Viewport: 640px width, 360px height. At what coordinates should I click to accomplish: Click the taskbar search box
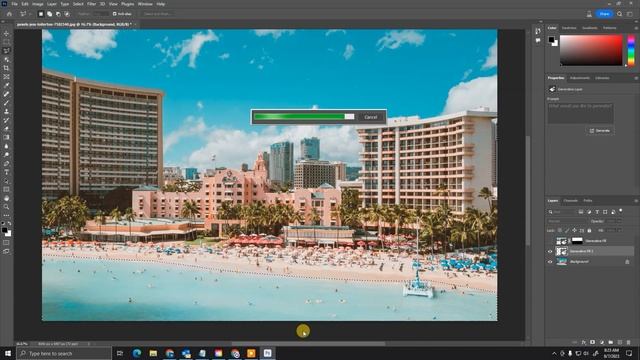pyautogui.click(x=64, y=353)
